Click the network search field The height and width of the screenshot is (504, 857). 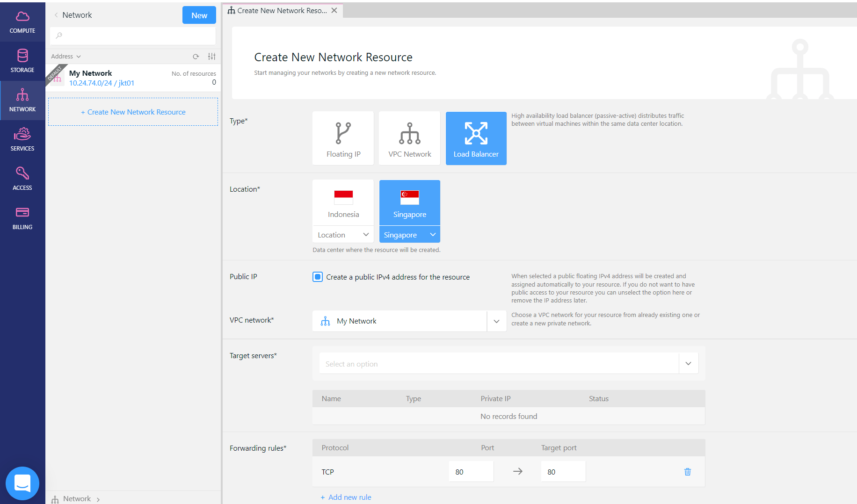(133, 36)
